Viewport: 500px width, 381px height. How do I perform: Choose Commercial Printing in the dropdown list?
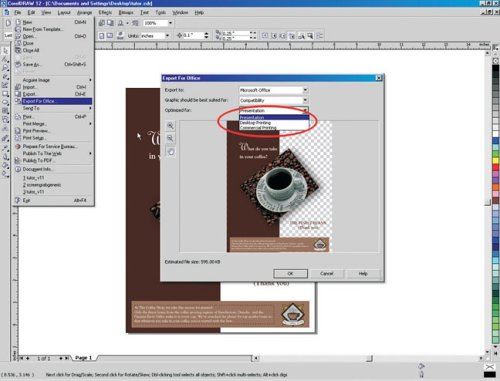click(x=274, y=127)
